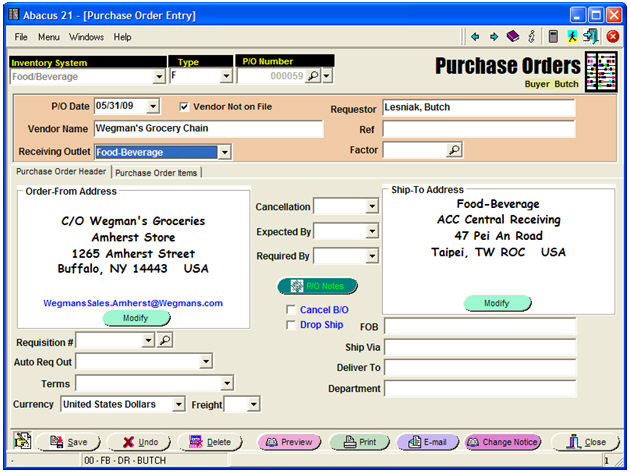Open the Currency dropdown list

[178, 404]
